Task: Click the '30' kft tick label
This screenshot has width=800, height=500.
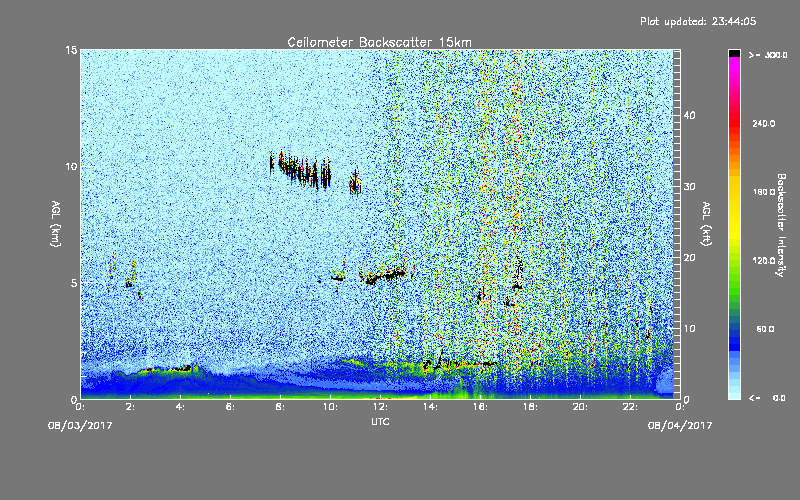Action: pos(689,186)
